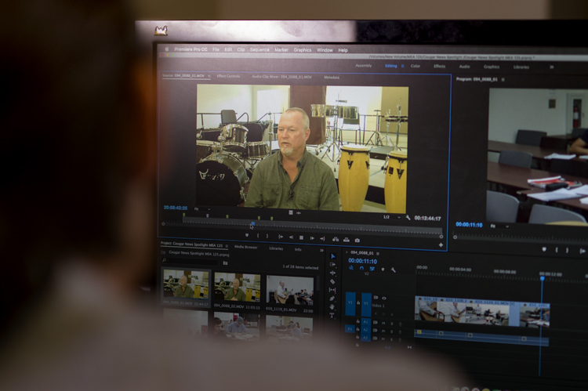Open Project panel hamburger menu
The height and width of the screenshot is (391, 588).
[227, 246]
